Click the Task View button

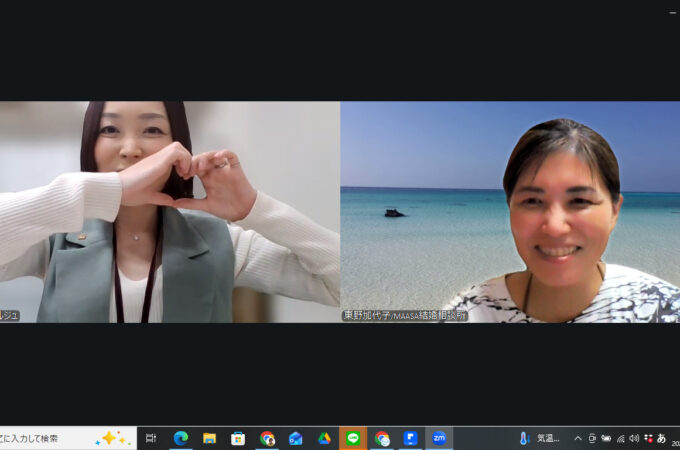pos(151,438)
